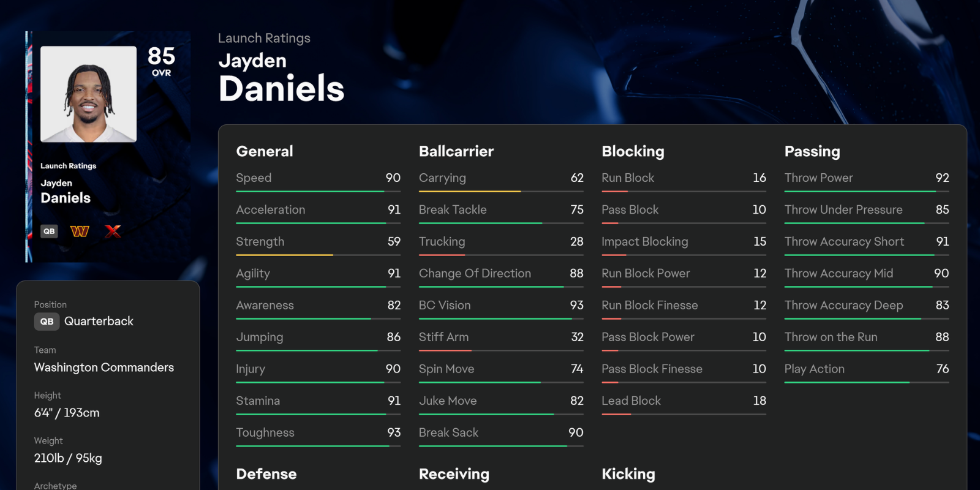Click the Throw Power rating bar

[x=866, y=191]
